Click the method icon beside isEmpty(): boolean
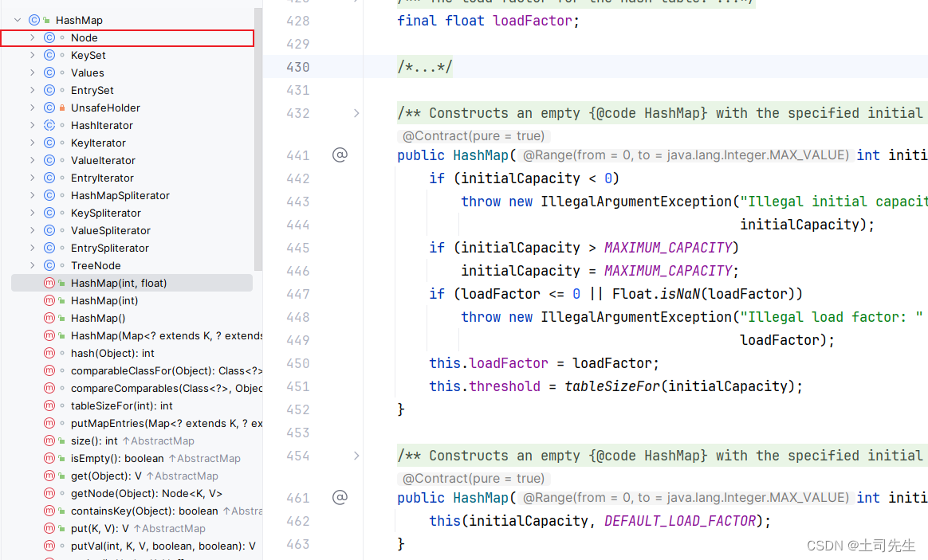This screenshot has width=928, height=560. coord(49,458)
